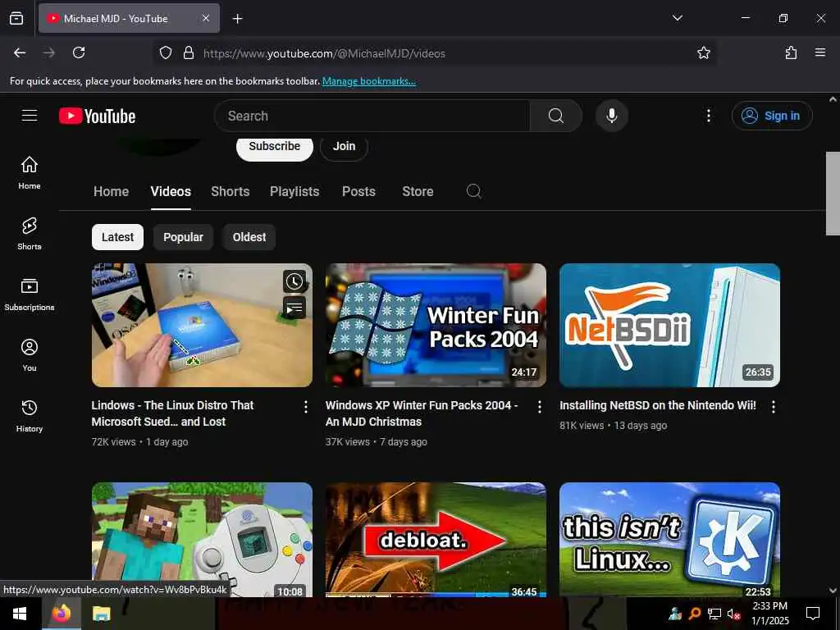Switch to the Store channel tab
Viewport: 840px width, 630px height.
pos(418,191)
